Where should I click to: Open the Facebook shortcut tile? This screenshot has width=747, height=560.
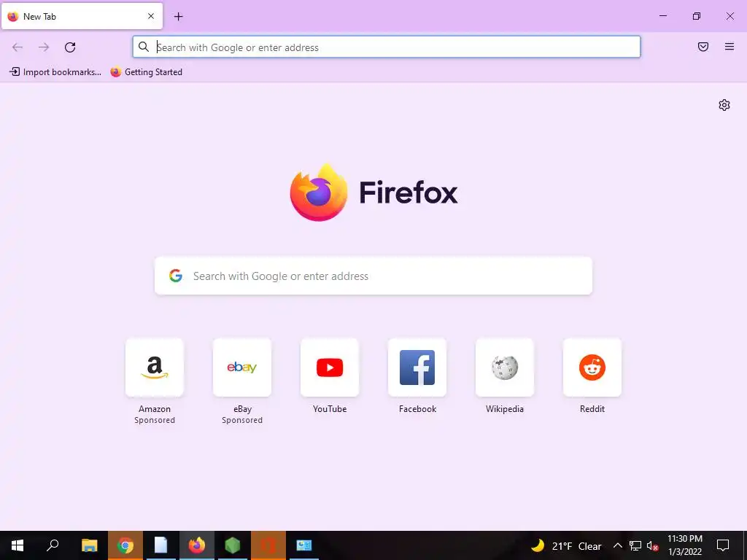point(417,367)
